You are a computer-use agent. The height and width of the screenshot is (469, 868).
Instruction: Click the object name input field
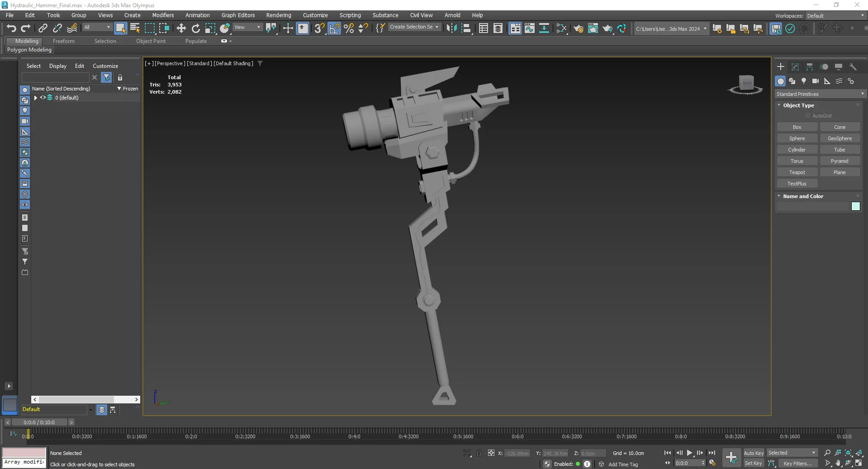tap(813, 206)
